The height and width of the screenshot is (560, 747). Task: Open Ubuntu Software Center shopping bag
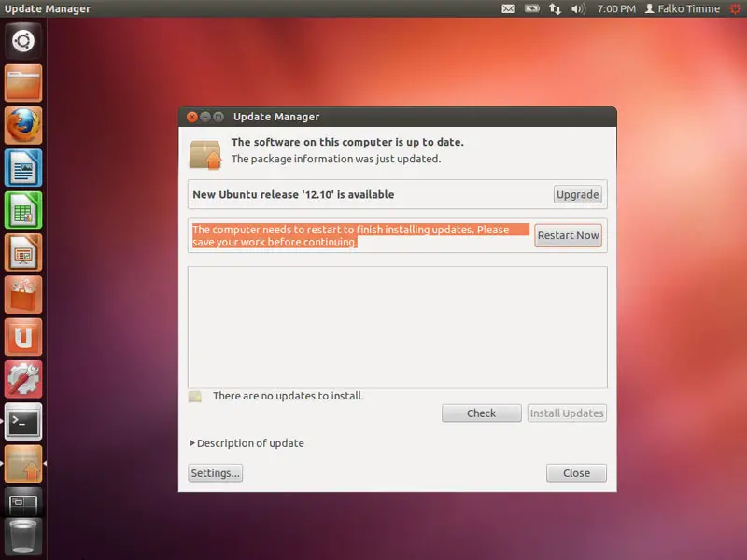pyautogui.click(x=23, y=295)
